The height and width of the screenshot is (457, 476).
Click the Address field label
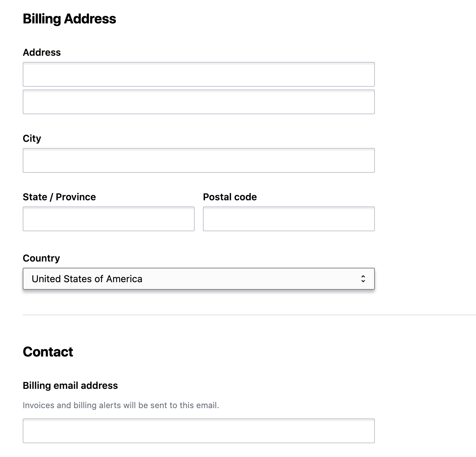coord(42,52)
